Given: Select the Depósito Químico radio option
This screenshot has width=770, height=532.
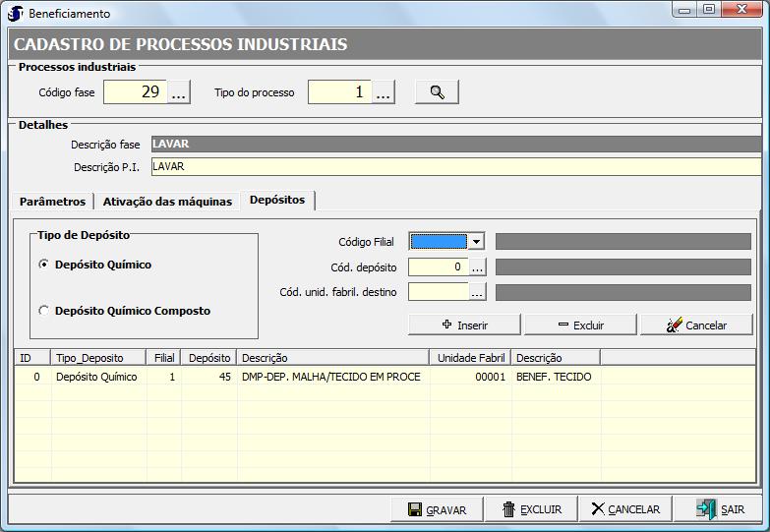Looking at the screenshot, I should click(43, 265).
